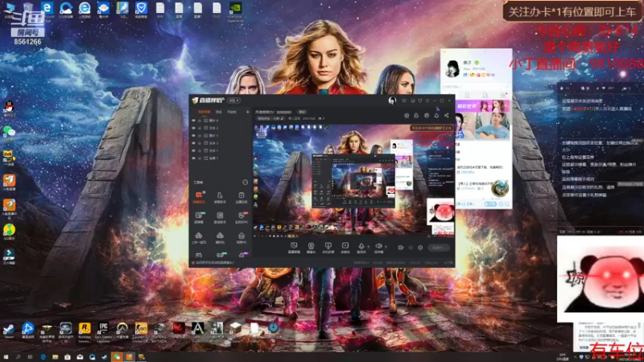The image size is (644, 362).
Task: Open File Explorer from taskbar
Action: pyautogui.click(x=55, y=357)
